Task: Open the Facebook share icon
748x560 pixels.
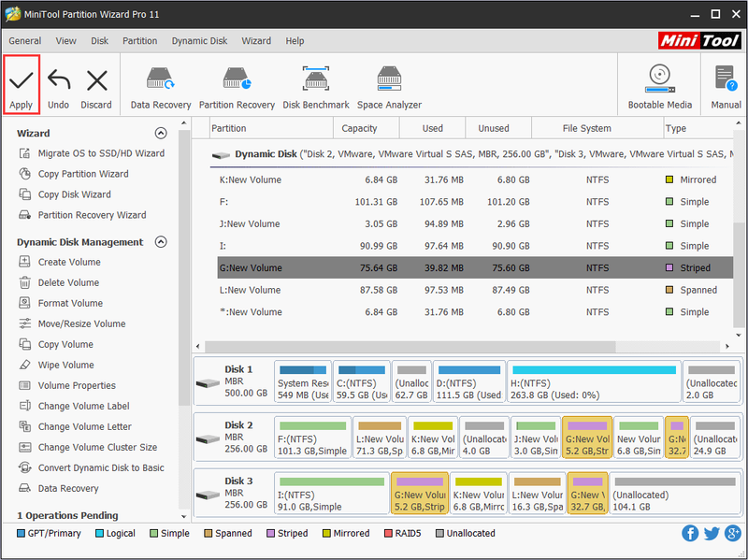Action: (690, 533)
